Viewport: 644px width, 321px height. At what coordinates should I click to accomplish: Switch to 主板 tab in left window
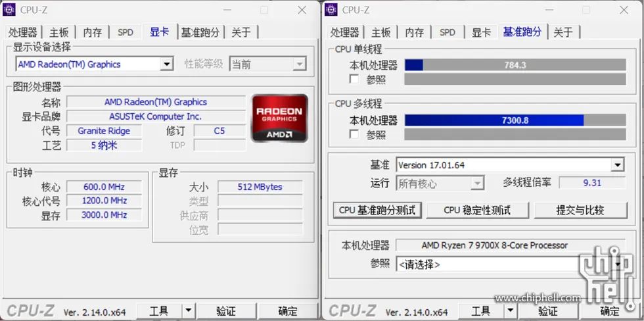tap(58, 32)
